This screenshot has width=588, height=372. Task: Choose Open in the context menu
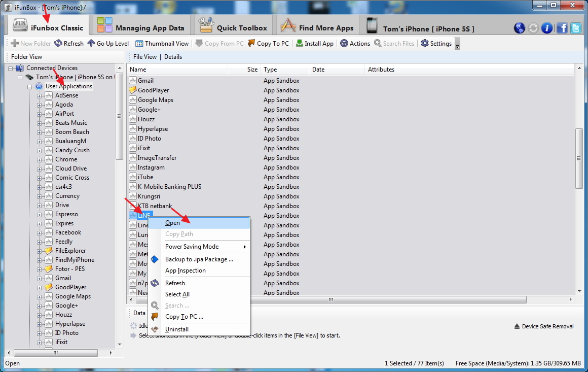173,223
